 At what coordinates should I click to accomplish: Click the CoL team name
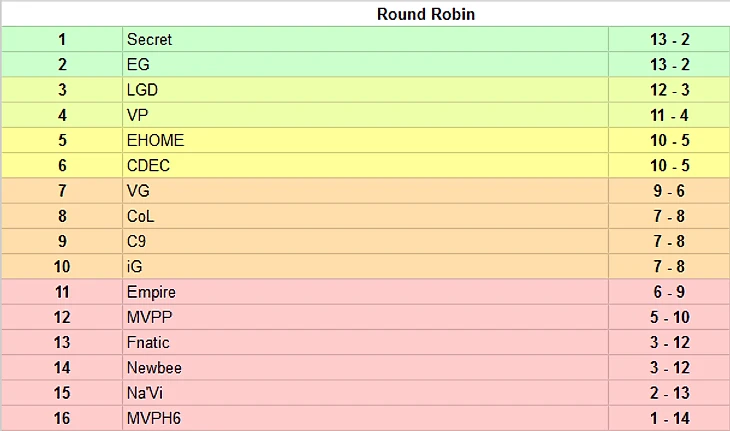click(141, 216)
